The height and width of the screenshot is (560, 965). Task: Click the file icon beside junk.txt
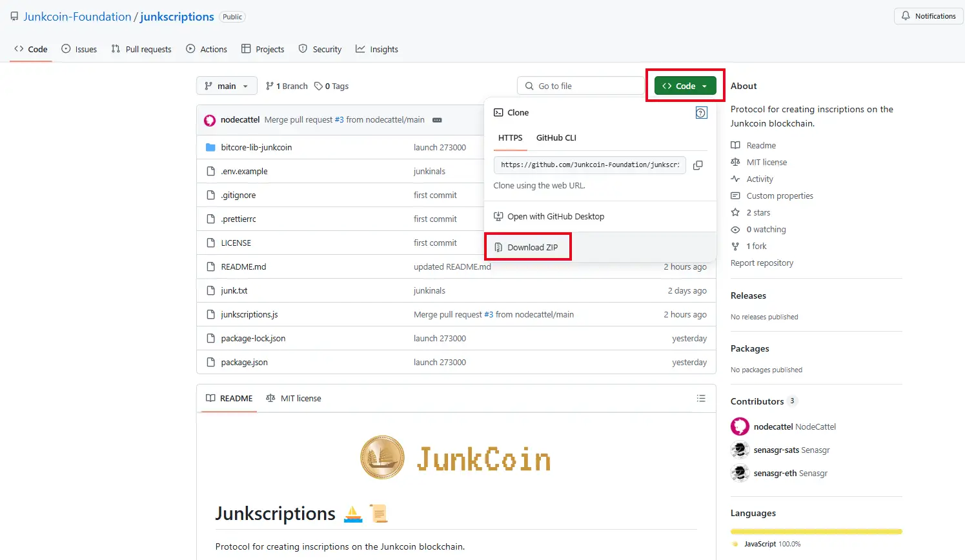coord(210,290)
